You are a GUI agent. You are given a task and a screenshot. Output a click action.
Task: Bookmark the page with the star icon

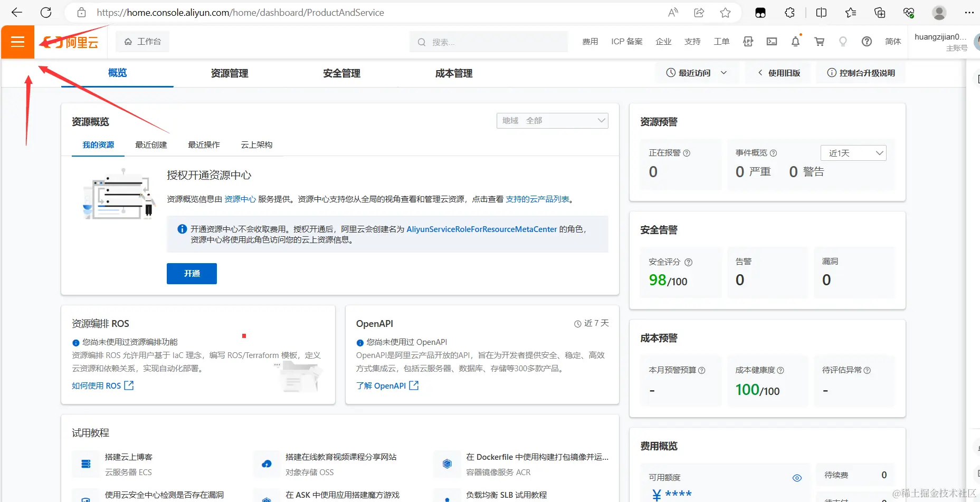tap(726, 13)
